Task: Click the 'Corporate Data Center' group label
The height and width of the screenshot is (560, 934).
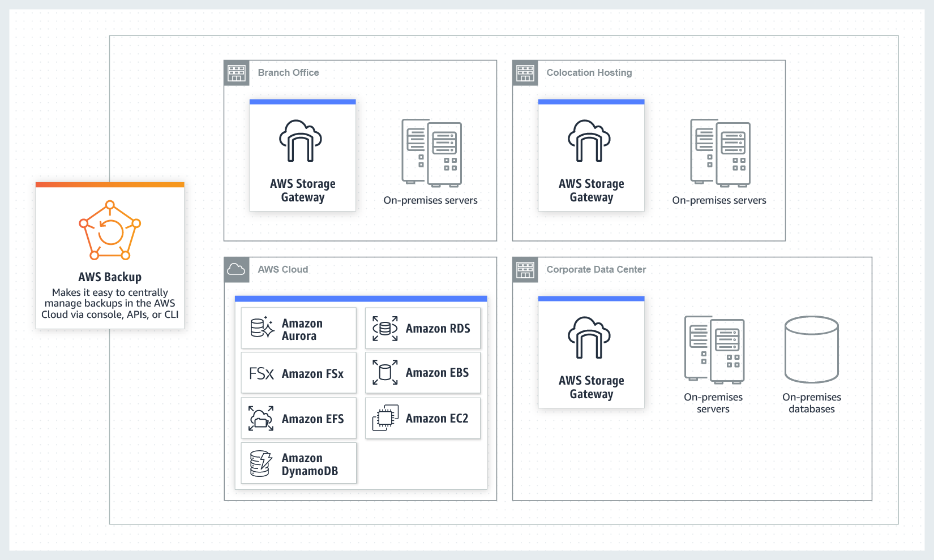Action: (x=596, y=270)
